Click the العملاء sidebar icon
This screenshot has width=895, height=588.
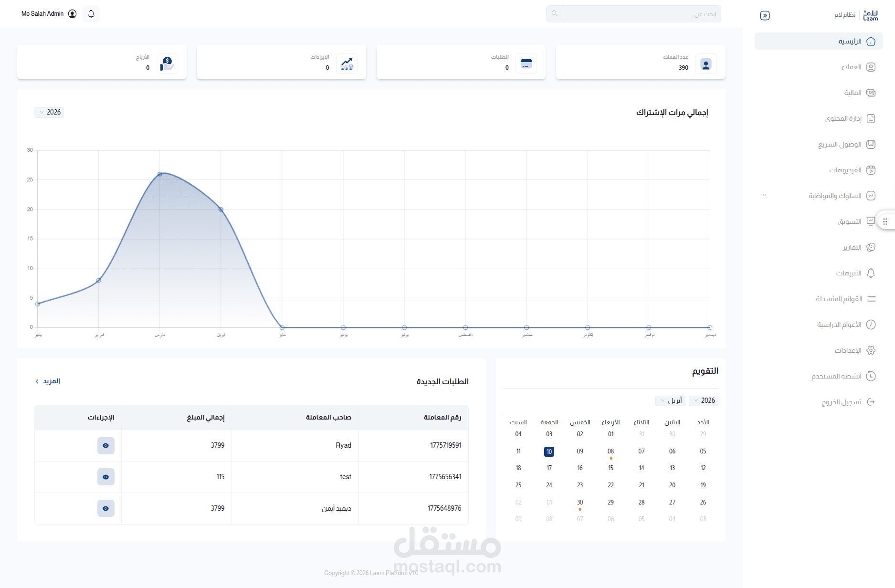871,67
